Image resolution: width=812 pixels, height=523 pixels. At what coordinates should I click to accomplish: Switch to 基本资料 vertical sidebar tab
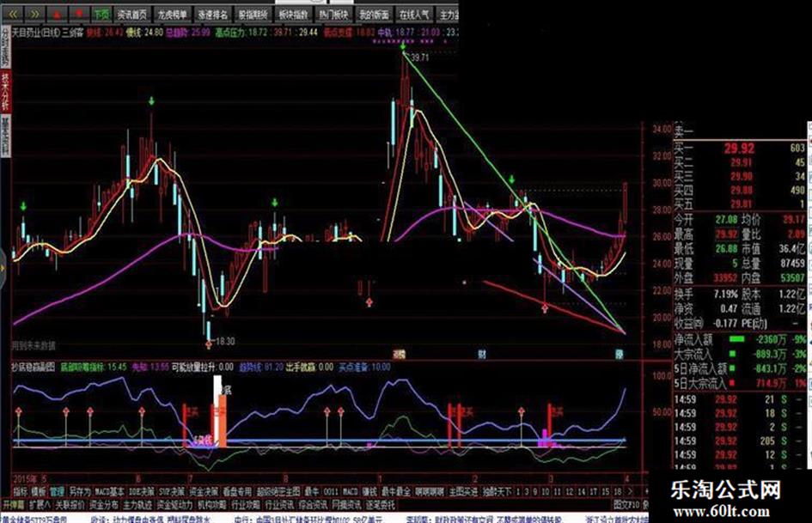point(5,135)
